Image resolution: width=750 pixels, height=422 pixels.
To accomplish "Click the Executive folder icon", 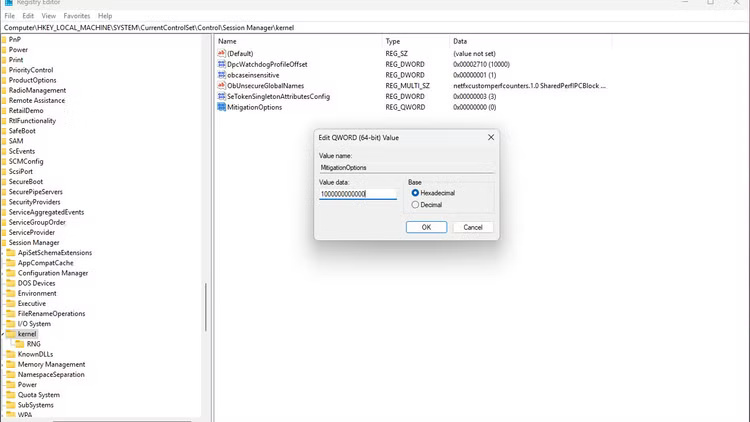I will 11,303.
